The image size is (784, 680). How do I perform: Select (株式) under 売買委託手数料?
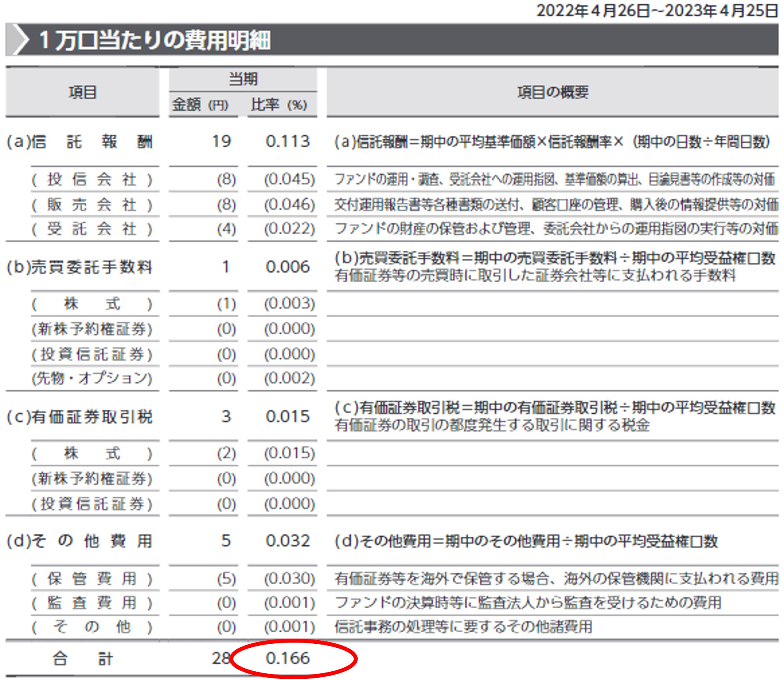pyautogui.click(x=92, y=304)
